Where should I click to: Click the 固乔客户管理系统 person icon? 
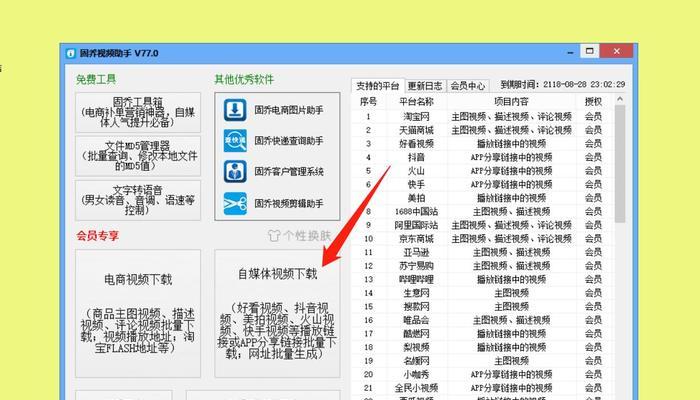pyautogui.click(x=235, y=171)
